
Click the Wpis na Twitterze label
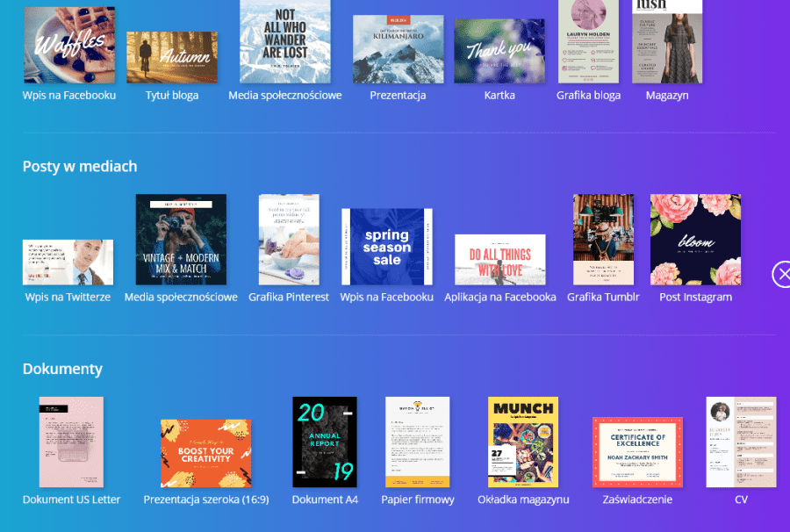click(x=68, y=298)
